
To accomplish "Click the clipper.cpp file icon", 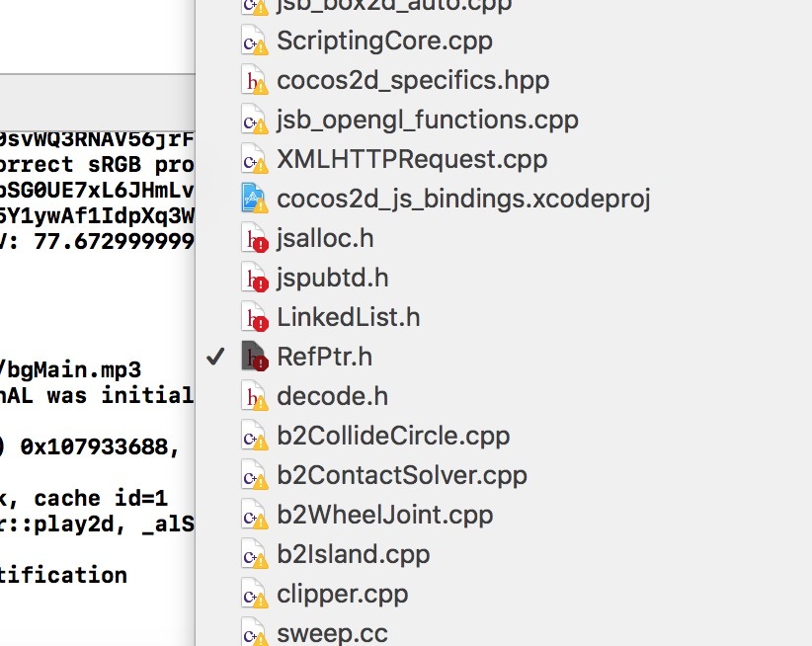I will tap(255, 595).
